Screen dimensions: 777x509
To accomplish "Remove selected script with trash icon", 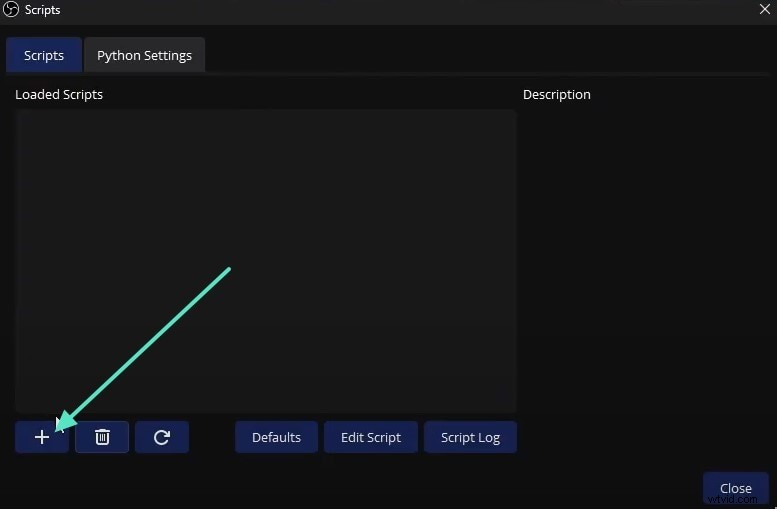I will pos(102,437).
